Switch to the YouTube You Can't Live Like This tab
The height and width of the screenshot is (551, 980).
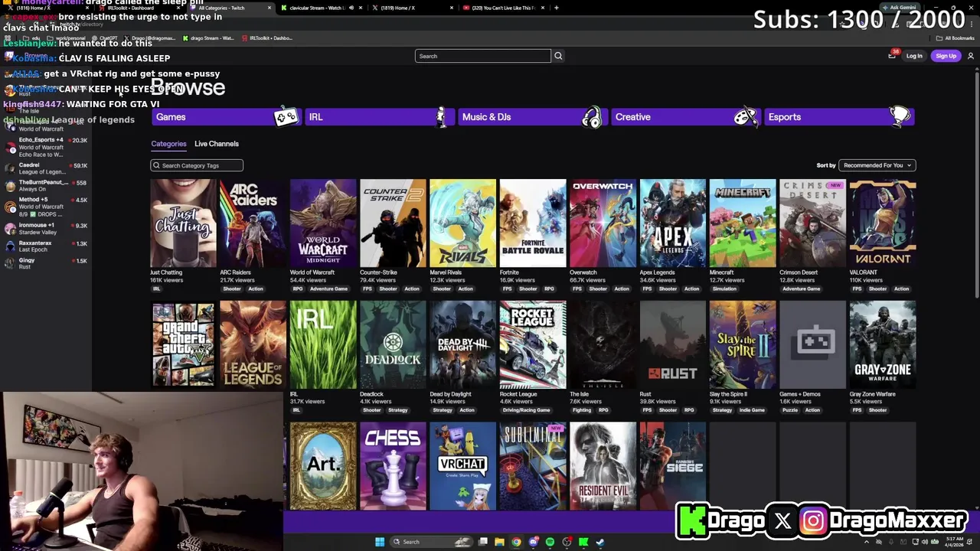click(505, 8)
